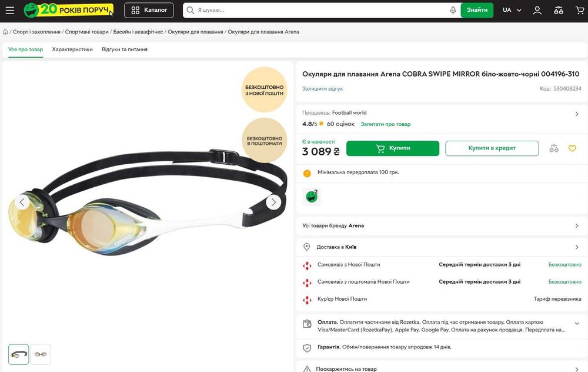The width and height of the screenshot is (588, 372).
Task: Add product to comparison list
Action: pyautogui.click(x=554, y=148)
